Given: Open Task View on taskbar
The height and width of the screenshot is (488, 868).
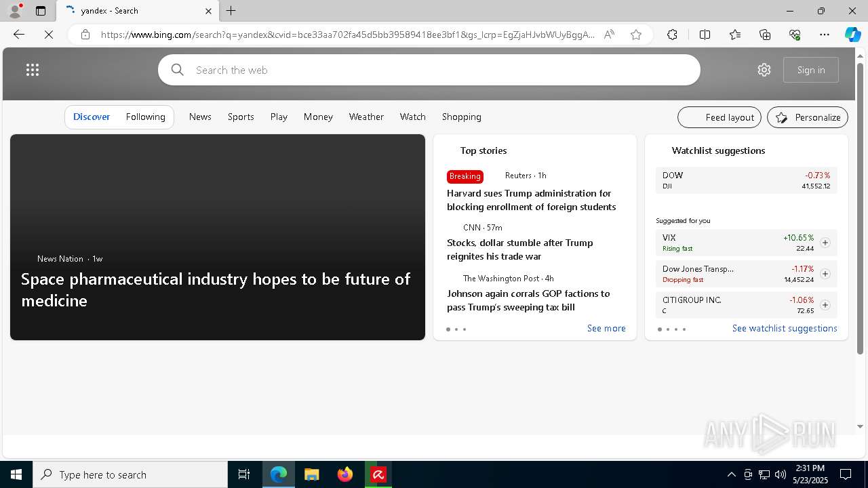Looking at the screenshot, I should point(244,474).
